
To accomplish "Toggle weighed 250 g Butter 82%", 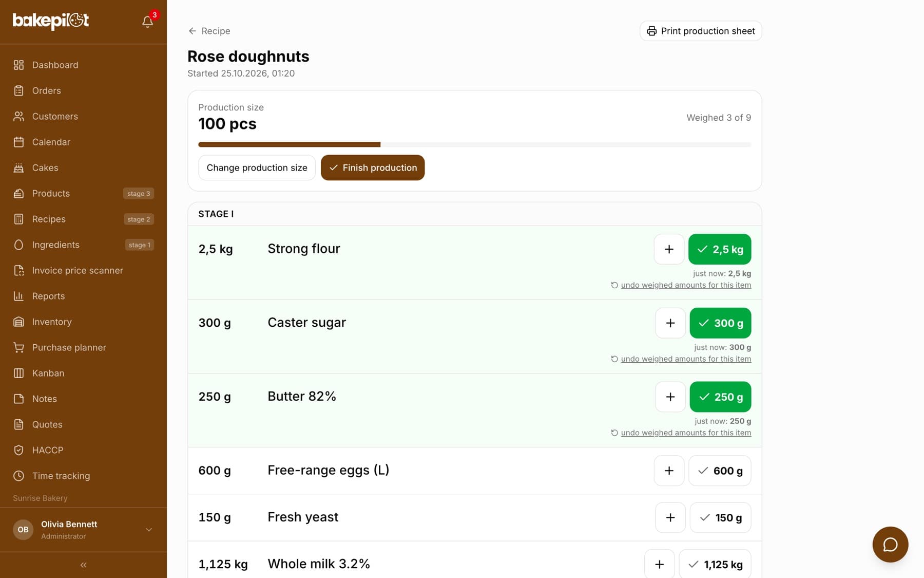I will pos(720,397).
